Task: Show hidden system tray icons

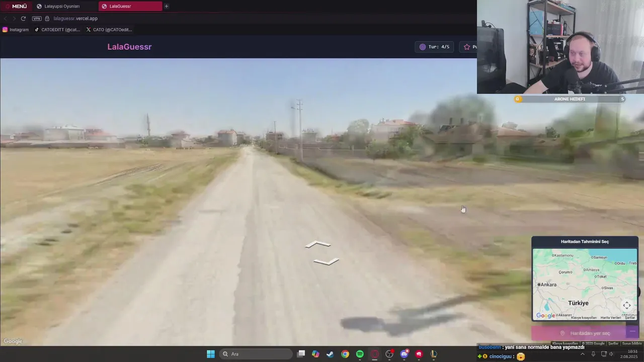Action: (583, 354)
